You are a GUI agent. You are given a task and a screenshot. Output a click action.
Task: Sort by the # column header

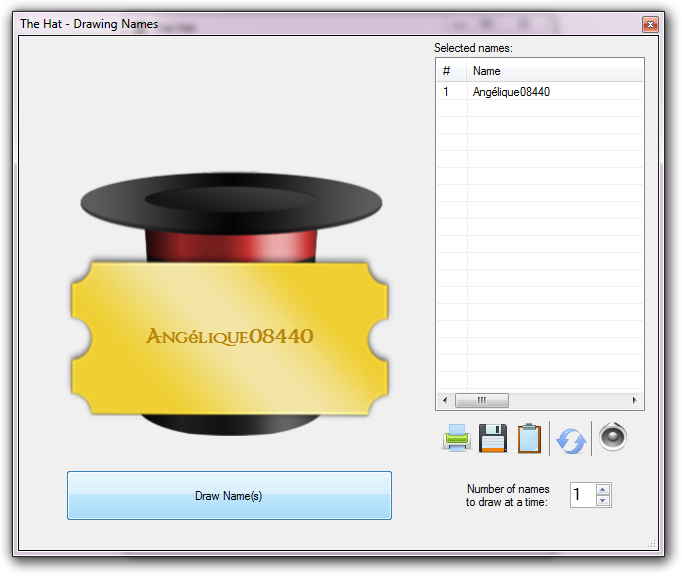[452, 71]
